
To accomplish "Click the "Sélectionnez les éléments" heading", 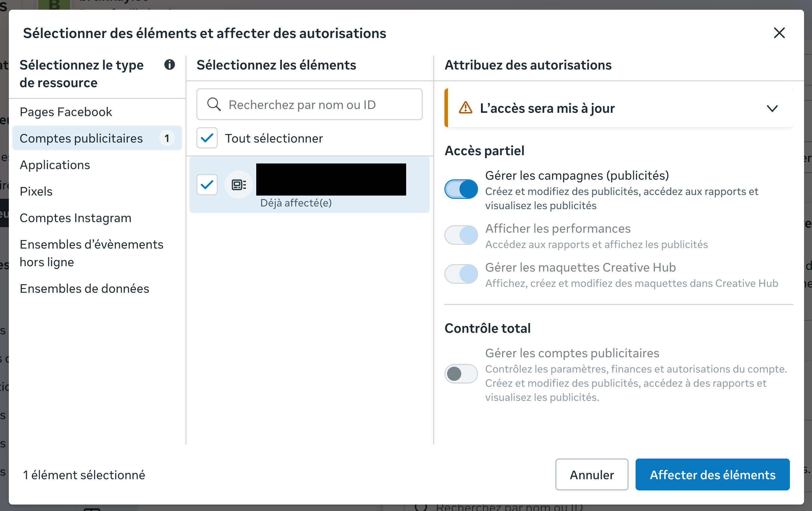I will [x=277, y=65].
